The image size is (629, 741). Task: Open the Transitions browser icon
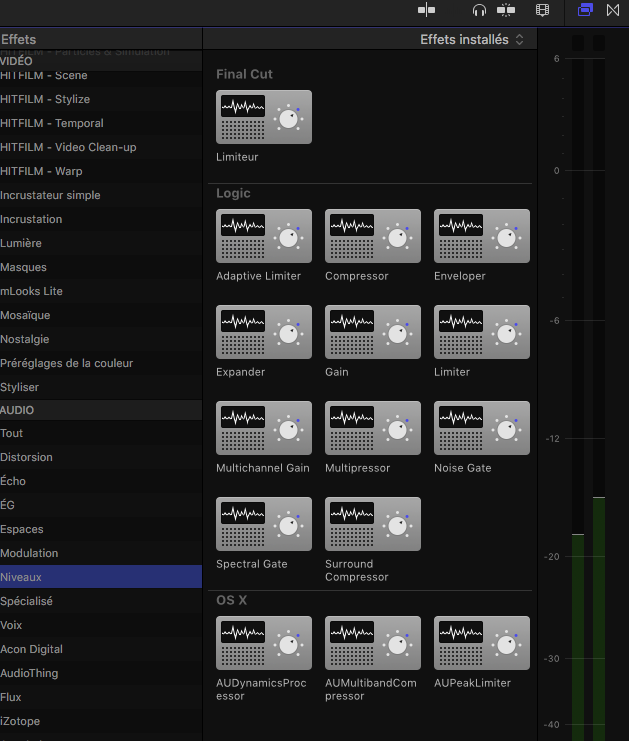[x=613, y=10]
